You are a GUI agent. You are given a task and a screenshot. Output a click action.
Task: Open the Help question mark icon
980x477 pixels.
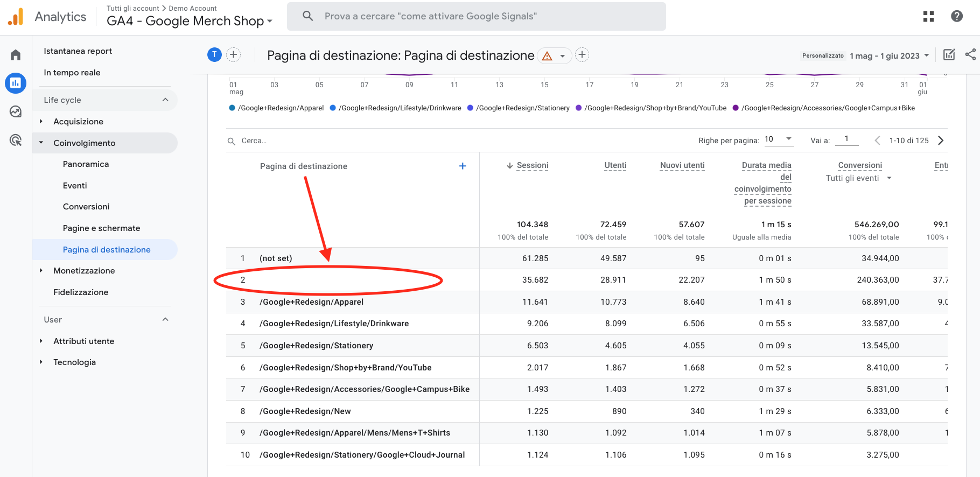957,16
